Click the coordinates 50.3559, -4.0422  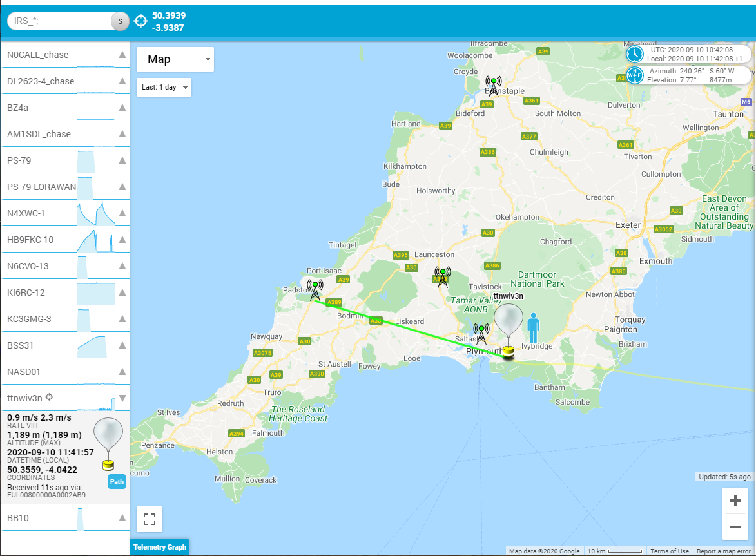click(42, 470)
